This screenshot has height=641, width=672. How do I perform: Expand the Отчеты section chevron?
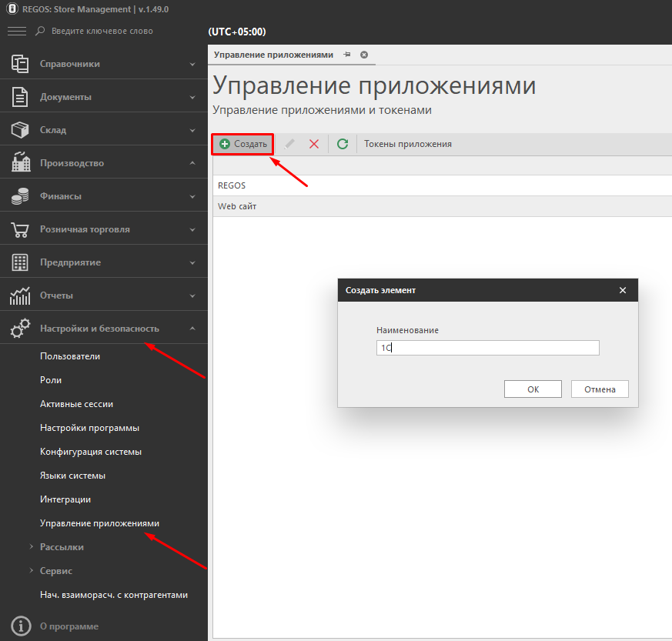[x=192, y=295]
